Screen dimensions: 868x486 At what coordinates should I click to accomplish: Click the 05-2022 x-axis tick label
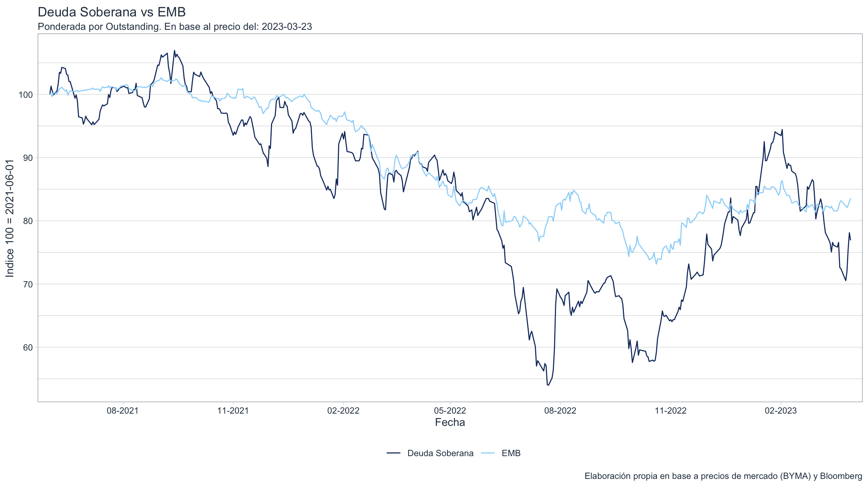(450, 411)
